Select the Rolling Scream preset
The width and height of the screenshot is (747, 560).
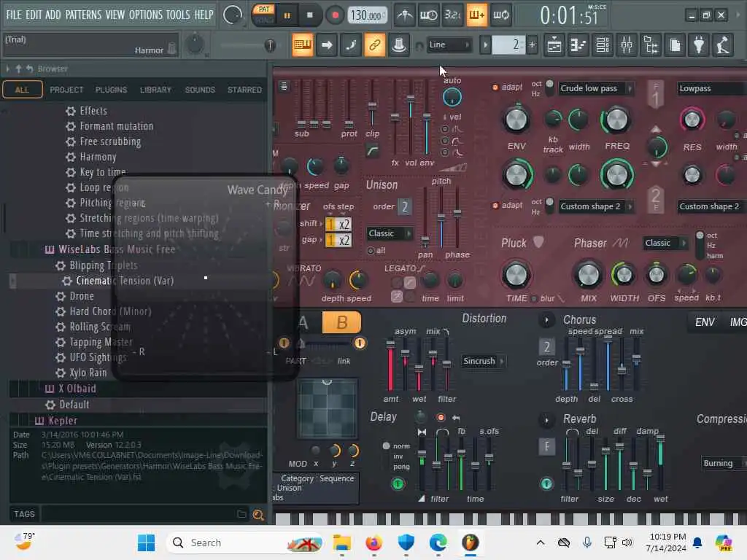coord(99,327)
